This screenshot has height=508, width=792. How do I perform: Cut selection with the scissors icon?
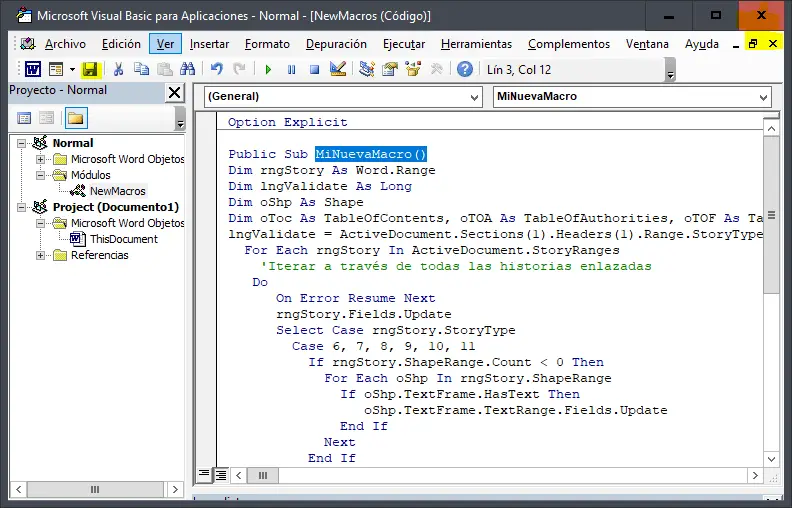[x=118, y=69]
